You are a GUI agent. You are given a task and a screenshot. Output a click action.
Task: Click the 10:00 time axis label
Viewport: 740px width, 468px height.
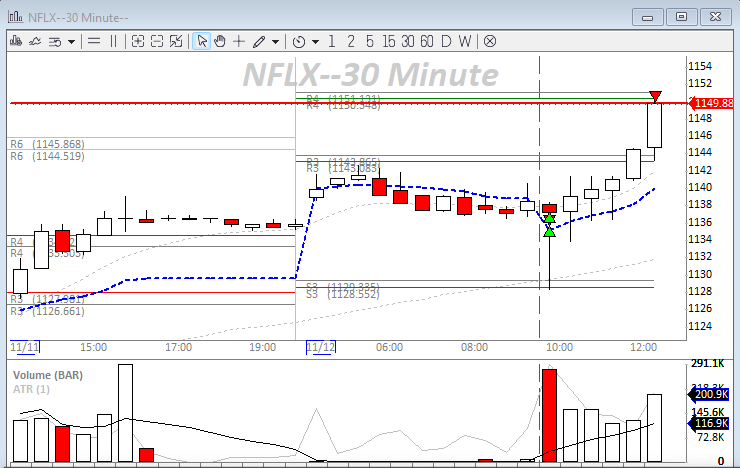tap(559, 347)
